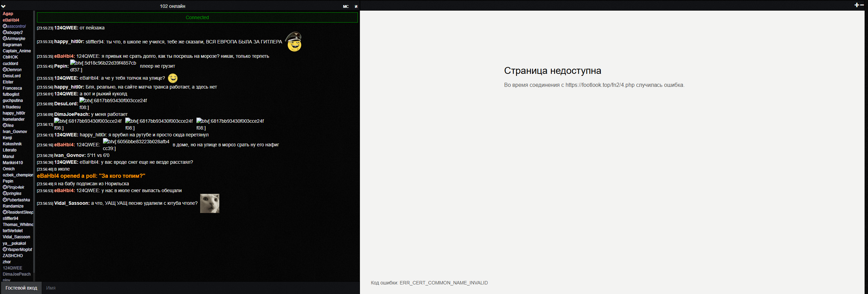Click the yellow smiley emote after 'толчок на улице'
This screenshot has height=294, width=868.
coord(173,78)
